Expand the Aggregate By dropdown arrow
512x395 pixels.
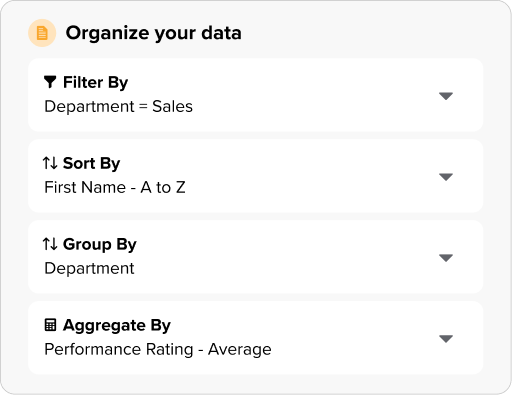point(446,339)
